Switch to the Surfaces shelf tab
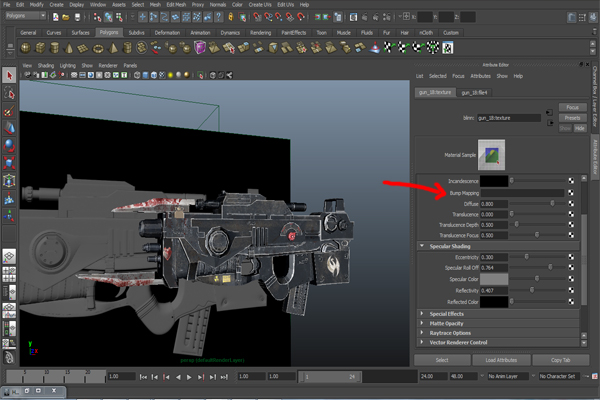 pos(80,33)
